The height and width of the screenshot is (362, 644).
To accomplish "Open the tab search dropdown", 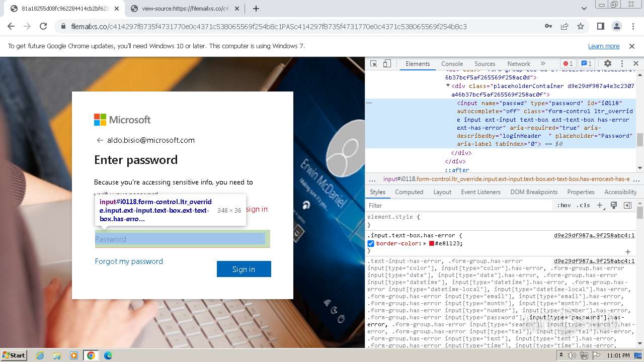I will click(584, 9).
